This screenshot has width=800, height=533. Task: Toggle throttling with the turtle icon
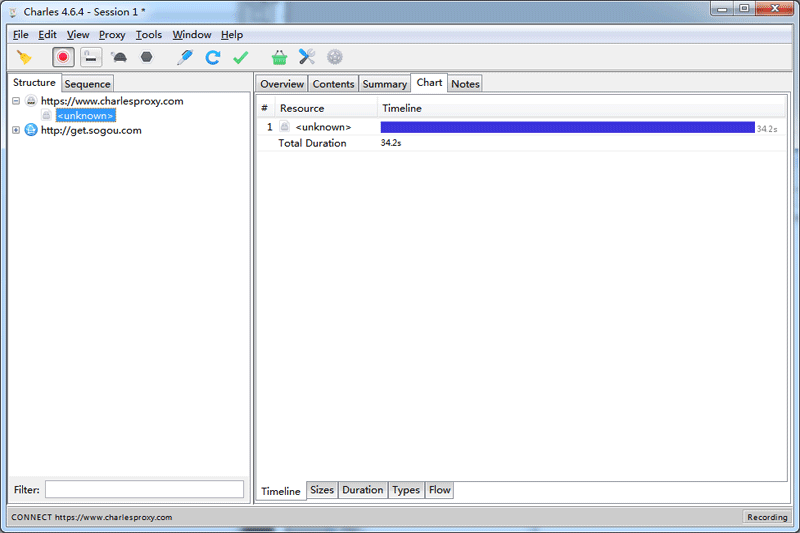click(119, 57)
